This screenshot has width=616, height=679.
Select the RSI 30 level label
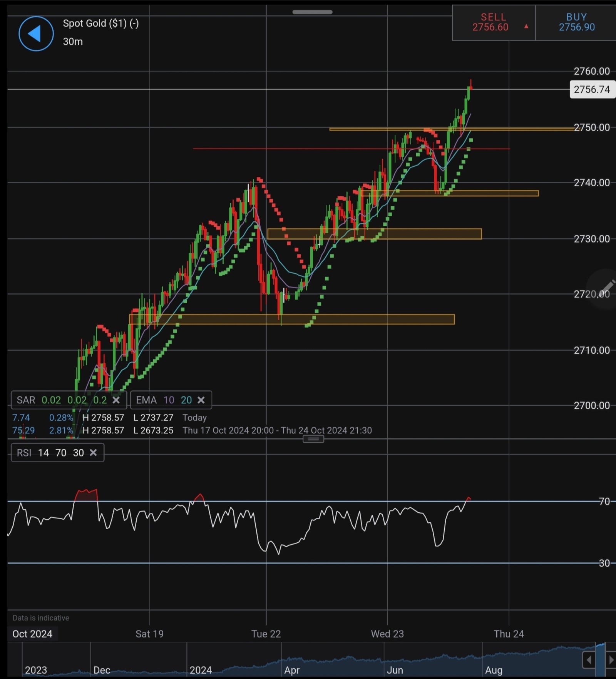[605, 563]
